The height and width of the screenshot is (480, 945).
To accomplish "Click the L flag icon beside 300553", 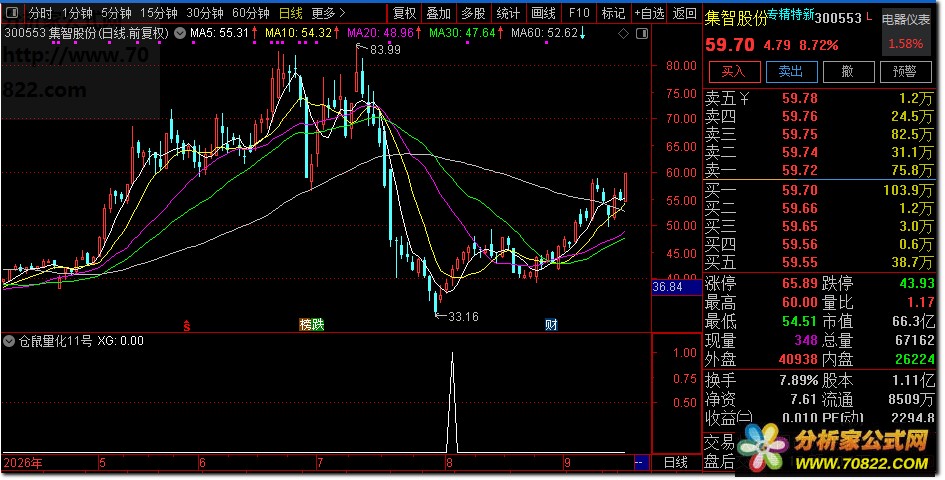I will pos(868,17).
